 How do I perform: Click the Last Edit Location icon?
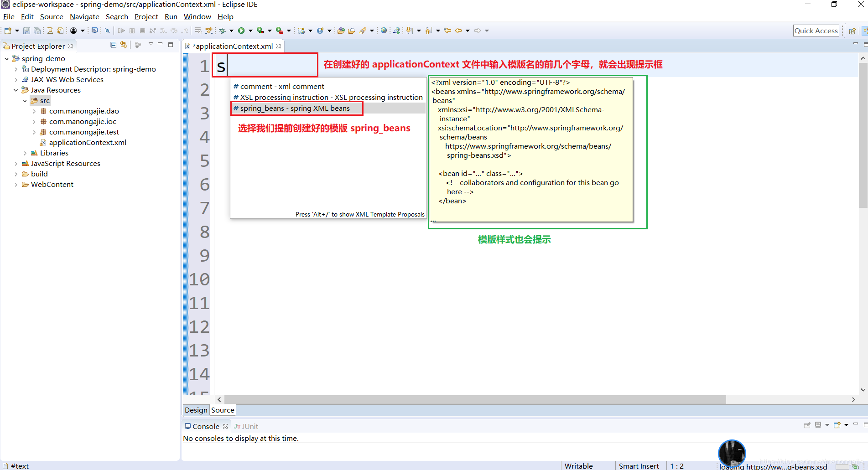coord(447,31)
